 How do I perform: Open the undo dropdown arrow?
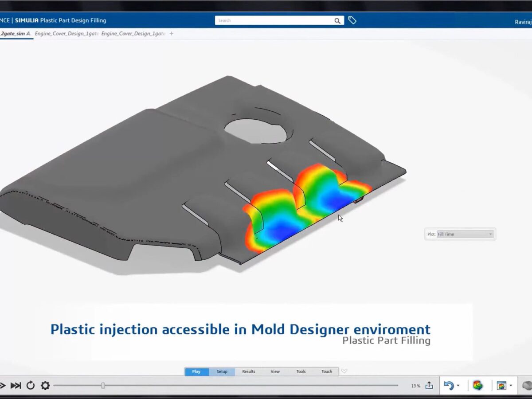(458, 386)
